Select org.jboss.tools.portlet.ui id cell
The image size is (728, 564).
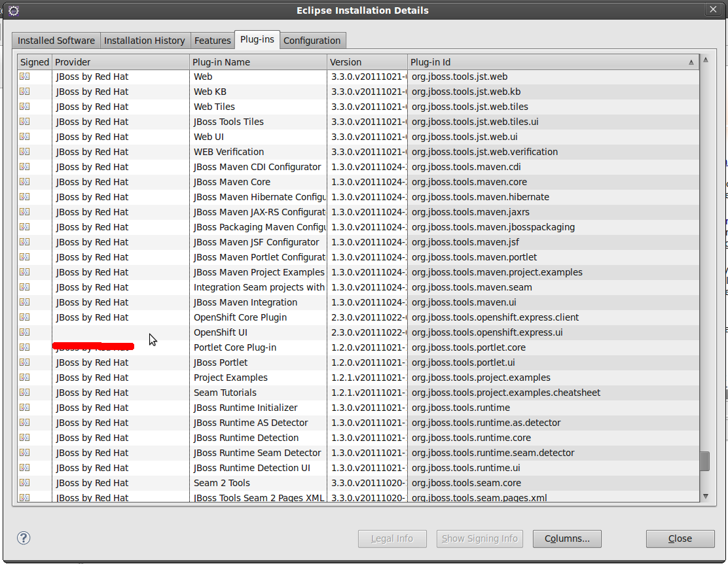[463, 362]
